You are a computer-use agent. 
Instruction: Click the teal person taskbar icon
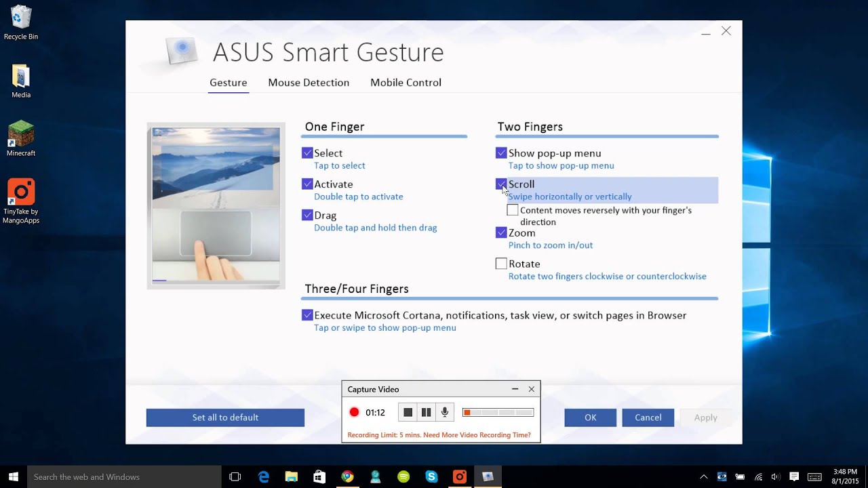pyautogui.click(x=375, y=476)
